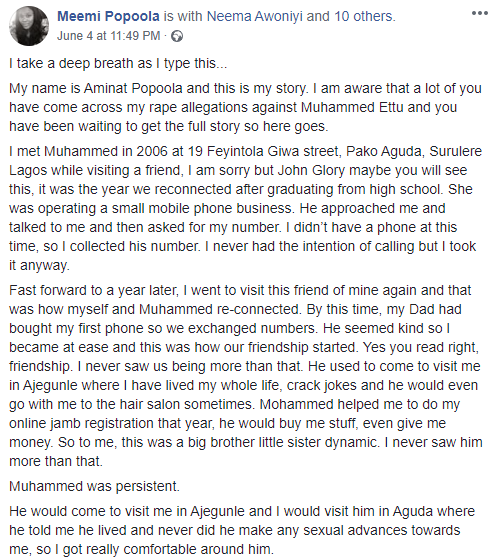Click the "I met Muhammed in 2006" paragraph
The height and width of the screenshot is (558, 495).
(x=245, y=208)
